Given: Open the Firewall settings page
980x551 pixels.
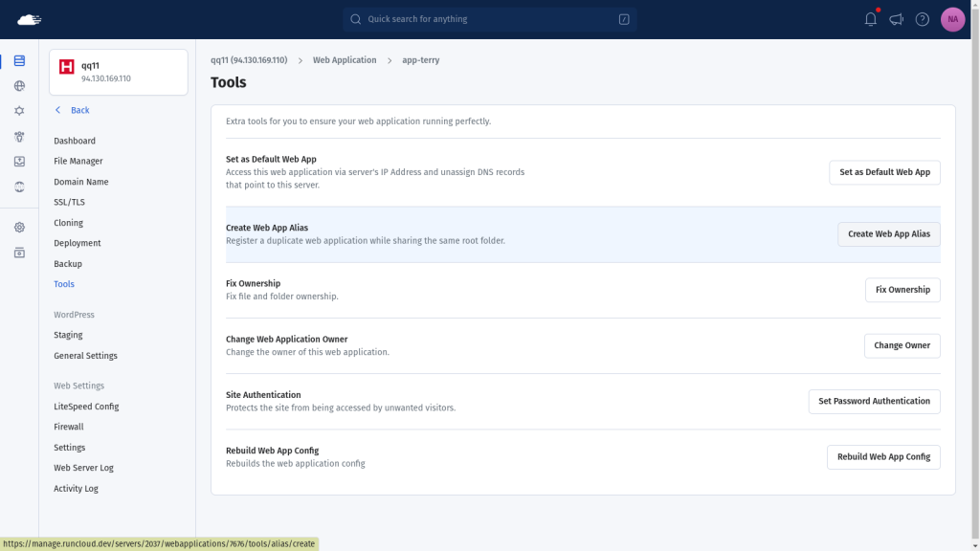Looking at the screenshot, I should click(68, 427).
